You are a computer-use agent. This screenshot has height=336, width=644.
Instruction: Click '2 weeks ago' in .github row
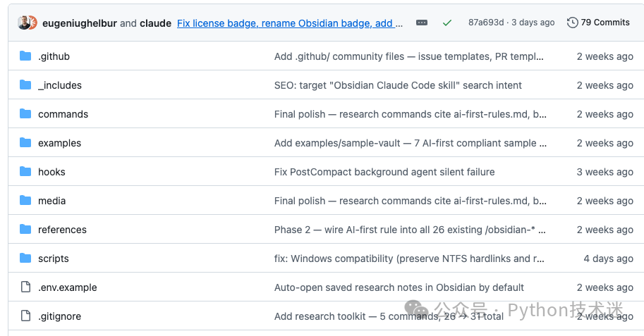click(x=604, y=56)
